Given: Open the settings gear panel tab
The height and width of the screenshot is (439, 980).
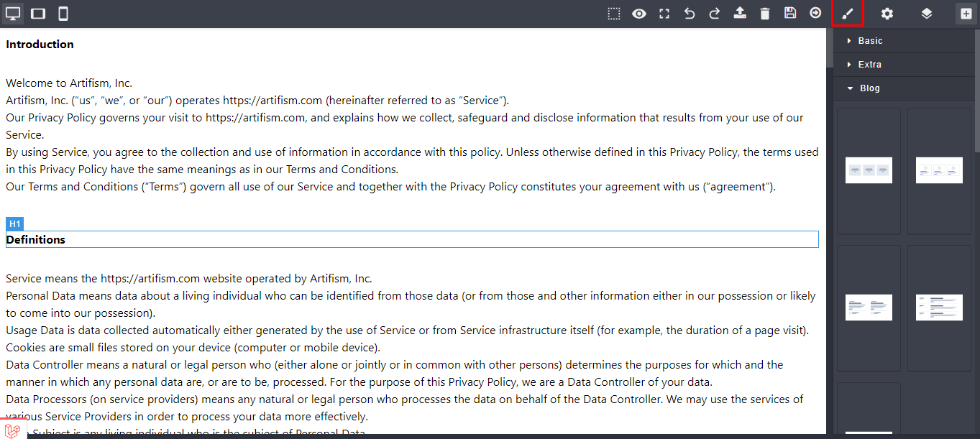Looking at the screenshot, I should (887, 14).
